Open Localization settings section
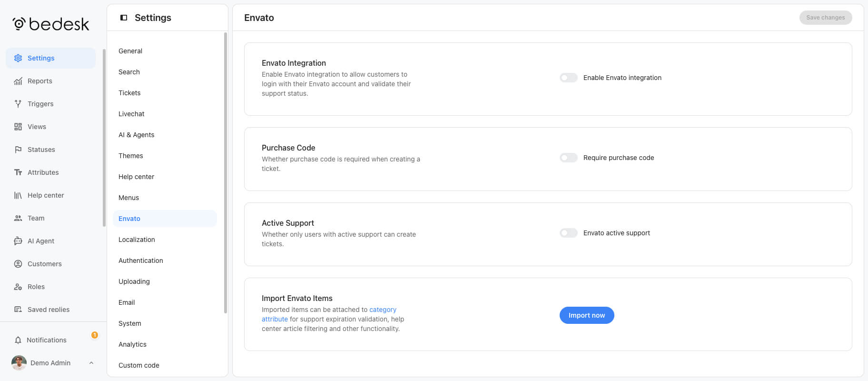The width and height of the screenshot is (868, 381). coord(165,240)
